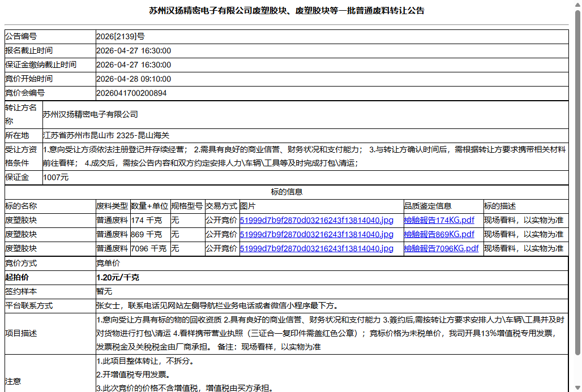Click the 签约样本 value 暂无
This screenshot has width=582, height=392.
pos(104,291)
